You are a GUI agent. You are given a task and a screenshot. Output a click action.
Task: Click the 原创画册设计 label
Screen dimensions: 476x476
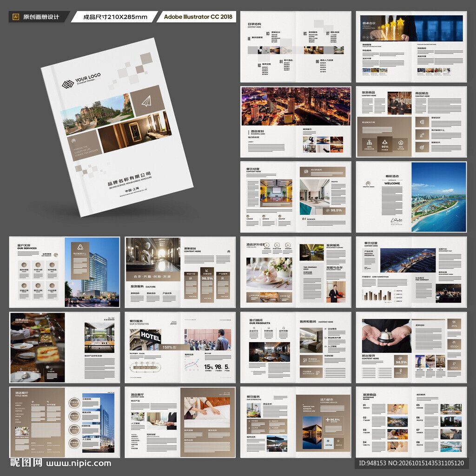[41, 17]
